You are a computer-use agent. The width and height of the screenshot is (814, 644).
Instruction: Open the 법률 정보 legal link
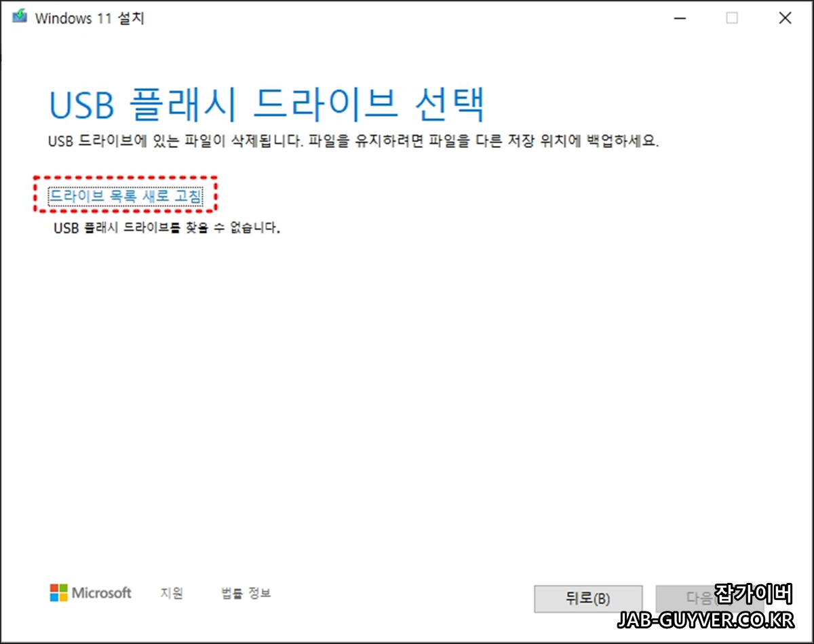point(246,593)
